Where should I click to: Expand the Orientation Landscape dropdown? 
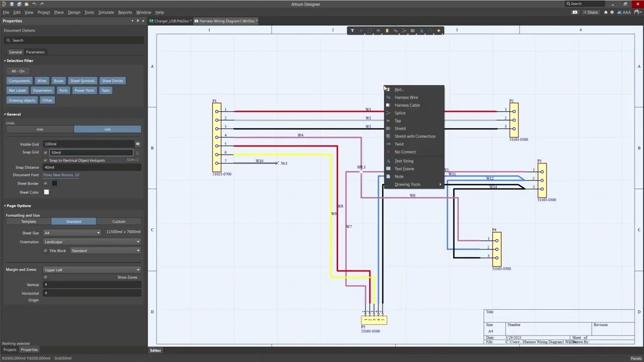[92, 242]
